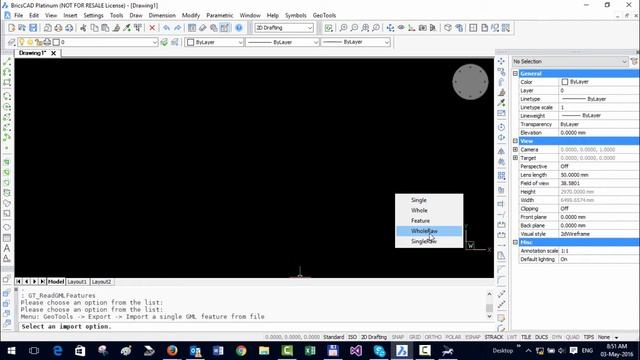Viewport: 640px width, 360px height.
Task: Click the view compass circle widget
Action: point(470,82)
